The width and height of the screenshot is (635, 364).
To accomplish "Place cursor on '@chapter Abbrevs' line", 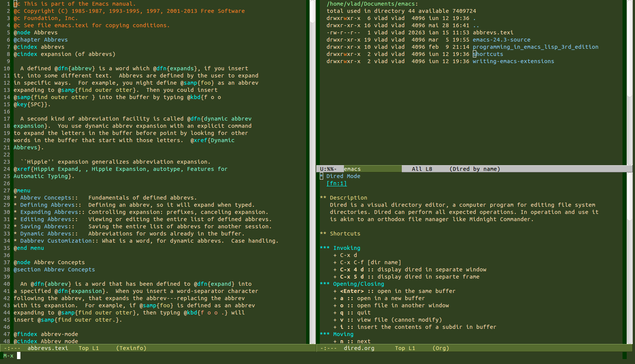I will (x=41, y=40).
